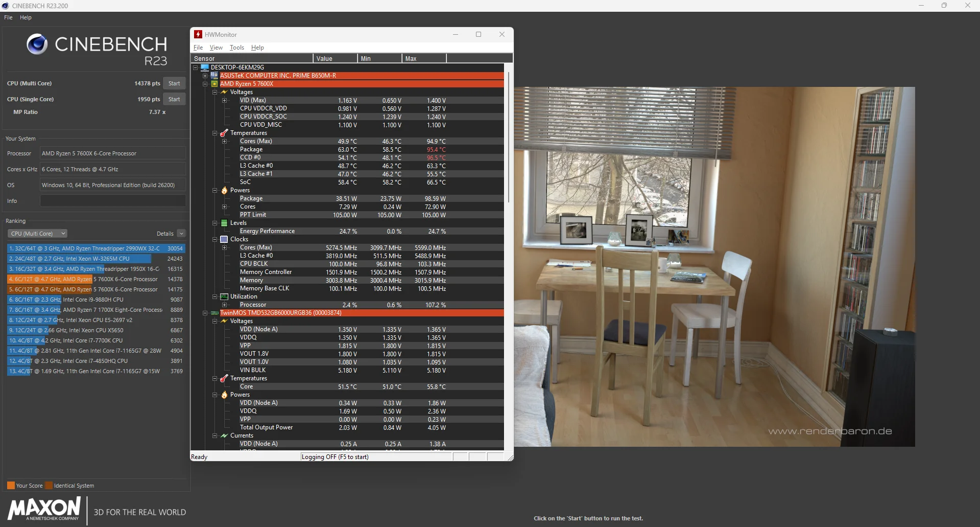Open the File menu in HWMonitor

198,48
